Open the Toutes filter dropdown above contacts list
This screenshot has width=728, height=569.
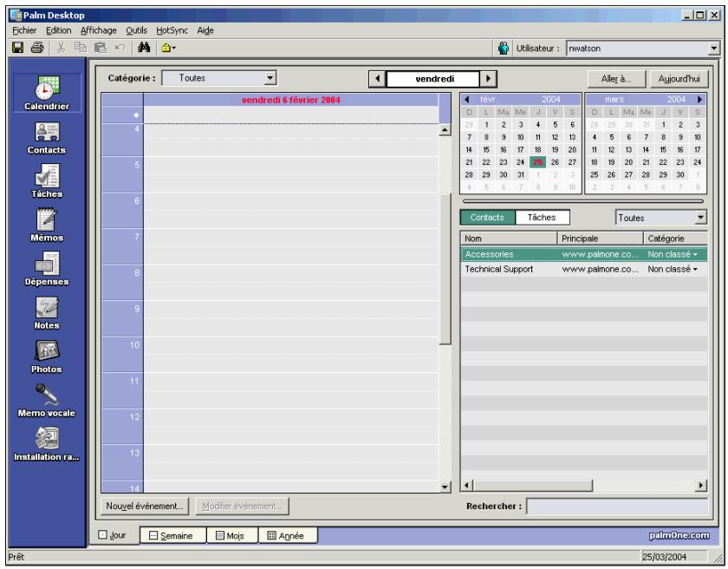(x=700, y=218)
